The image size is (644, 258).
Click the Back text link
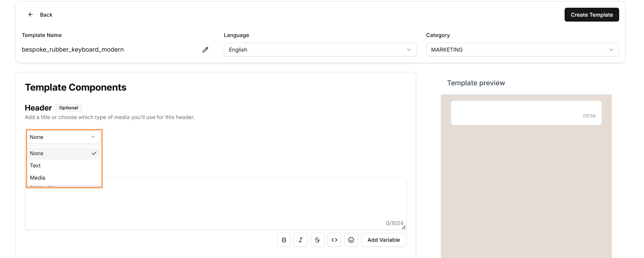(46, 15)
